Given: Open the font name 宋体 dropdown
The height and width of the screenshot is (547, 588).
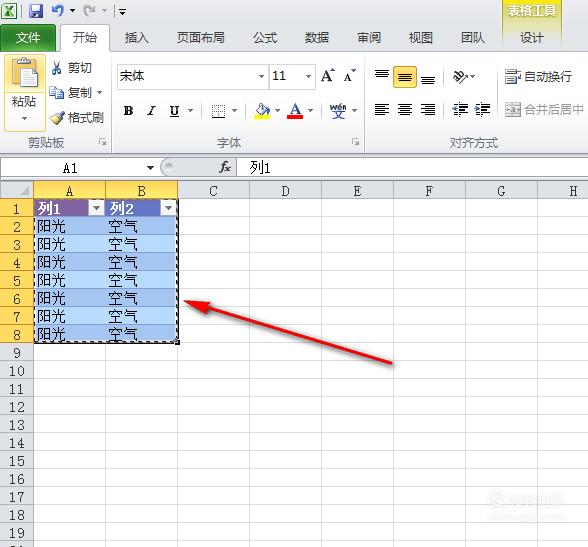Looking at the screenshot, I should pos(261,76).
